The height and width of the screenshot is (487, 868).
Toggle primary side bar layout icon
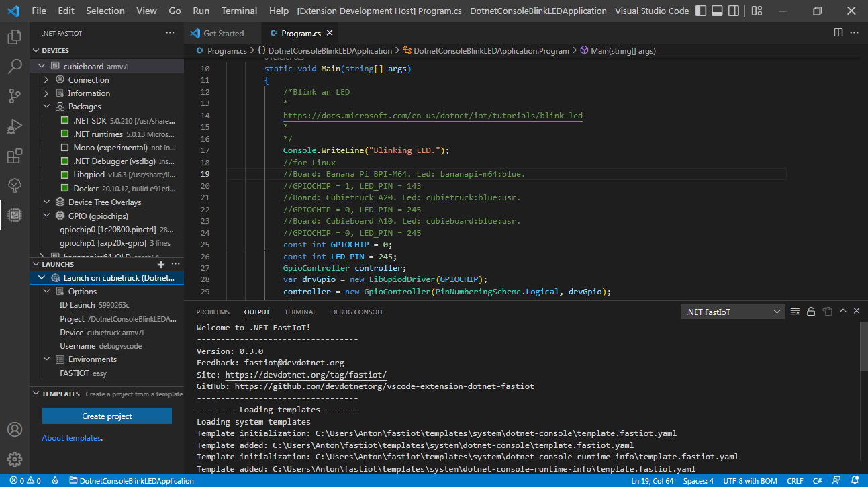[701, 11]
